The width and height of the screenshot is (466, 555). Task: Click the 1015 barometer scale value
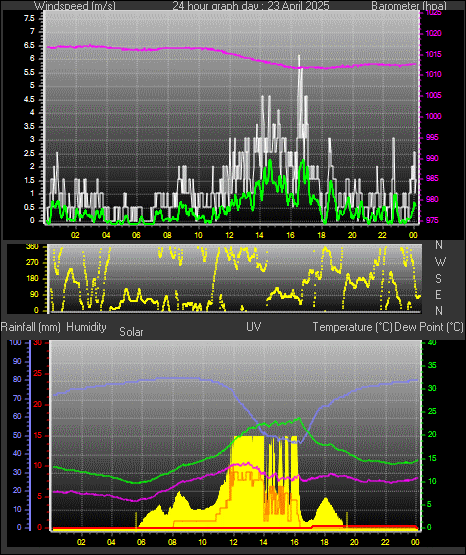433,55
